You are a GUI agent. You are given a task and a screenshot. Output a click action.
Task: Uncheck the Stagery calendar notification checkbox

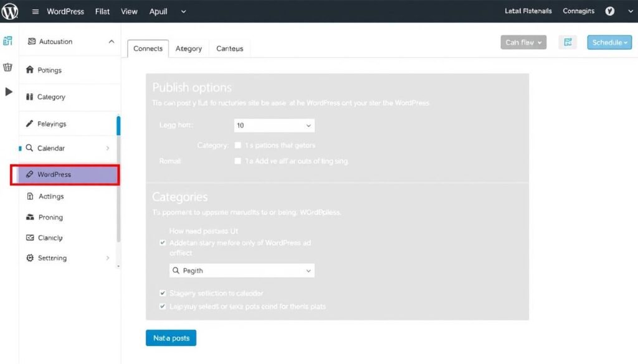(163, 292)
